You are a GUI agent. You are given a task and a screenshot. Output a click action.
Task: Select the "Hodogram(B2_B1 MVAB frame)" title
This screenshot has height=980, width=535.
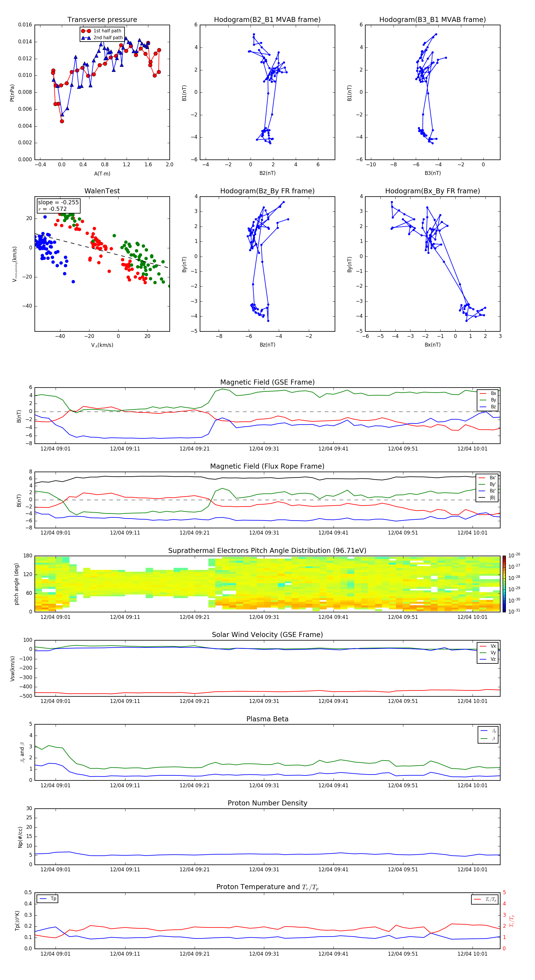[x=267, y=20]
